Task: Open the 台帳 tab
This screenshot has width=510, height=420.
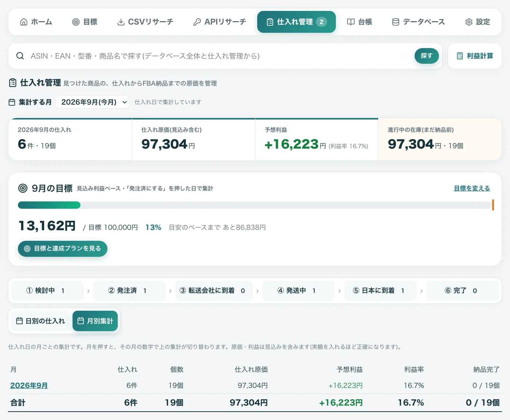Action: point(360,22)
